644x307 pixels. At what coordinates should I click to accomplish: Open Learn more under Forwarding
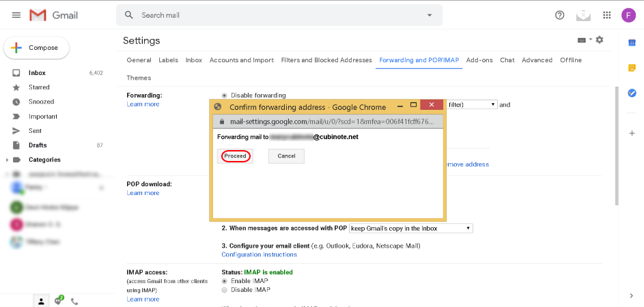[x=143, y=104]
